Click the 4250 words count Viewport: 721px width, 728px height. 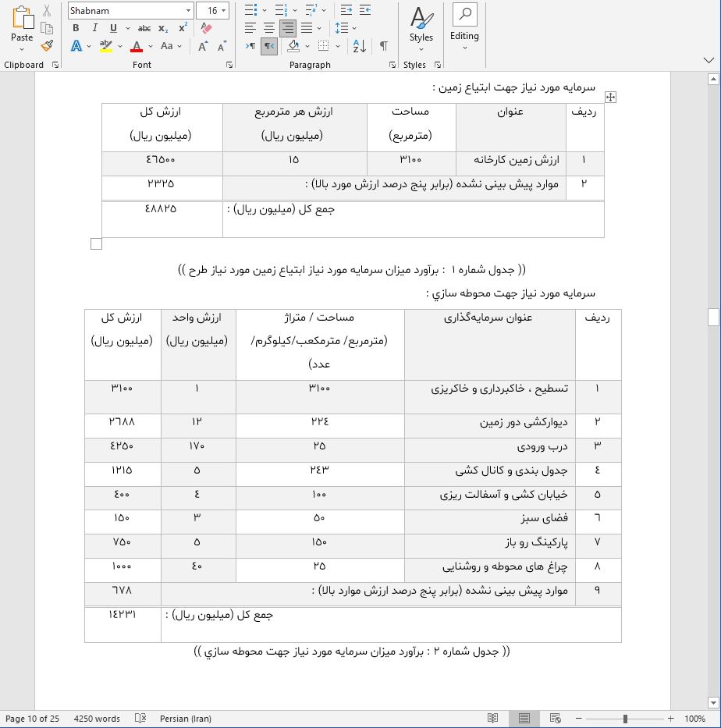click(97, 719)
